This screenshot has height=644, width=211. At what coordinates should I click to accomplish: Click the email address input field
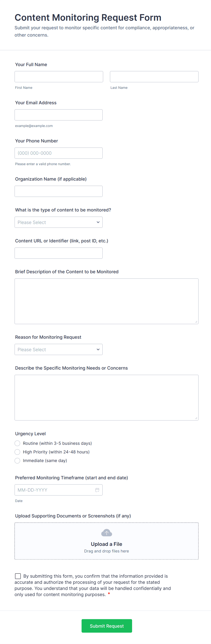click(x=59, y=115)
